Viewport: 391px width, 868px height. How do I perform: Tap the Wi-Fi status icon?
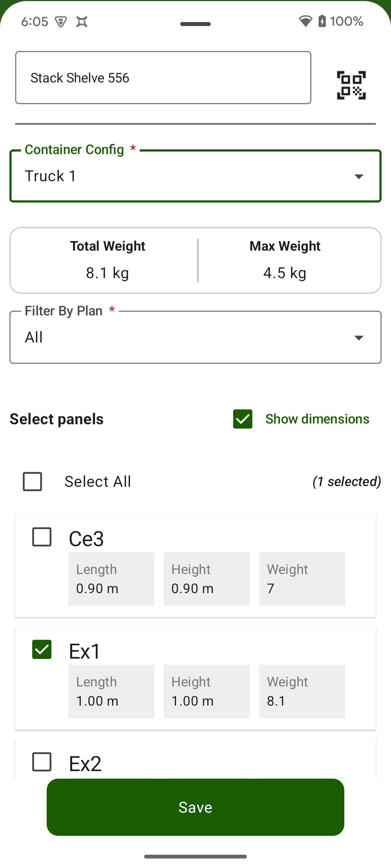coord(305,21)
